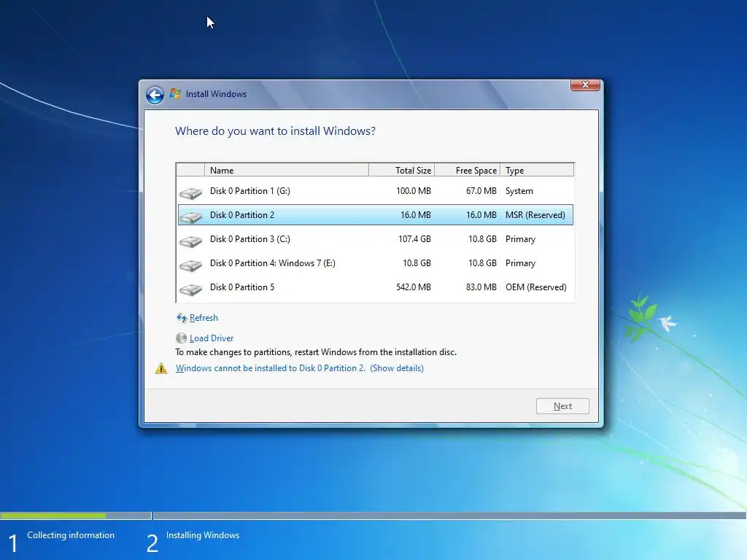This screenshot has height=560, width=747.
Task: Click the Windows flag icon in title bar
Action: coord(175,94)
